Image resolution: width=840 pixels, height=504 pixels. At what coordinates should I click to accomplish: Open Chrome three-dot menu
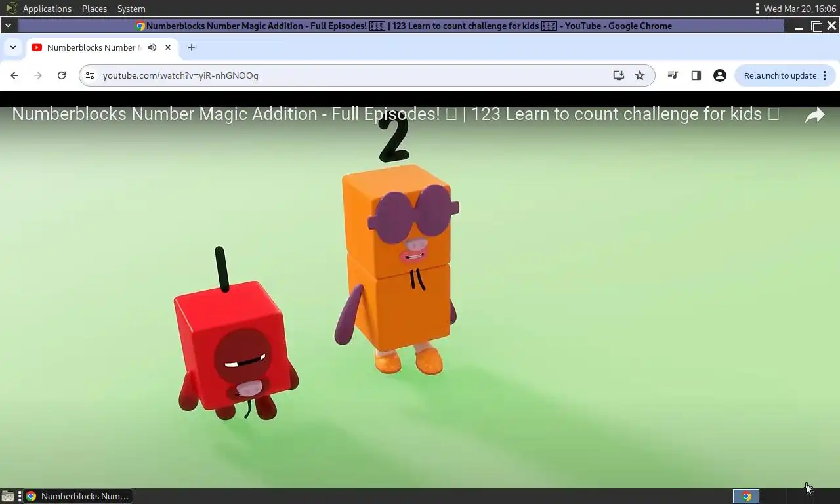825,75
